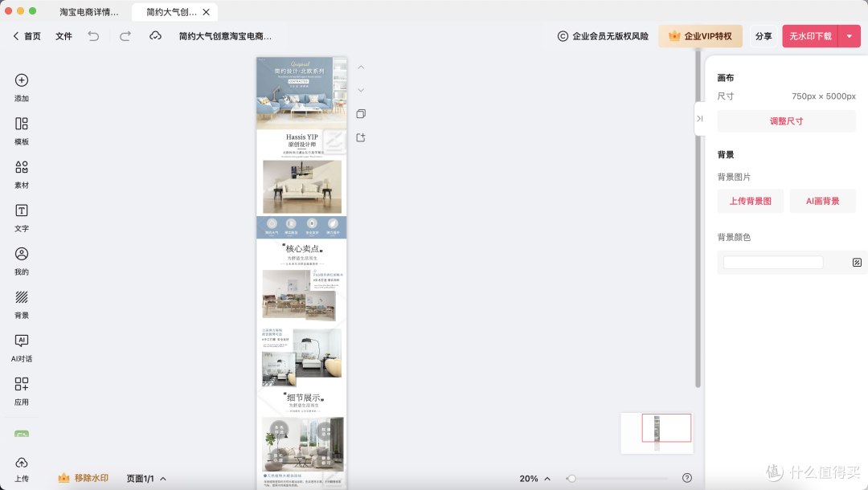Open the background color palette icon
868x490 pixels.
tap(857, 262)
